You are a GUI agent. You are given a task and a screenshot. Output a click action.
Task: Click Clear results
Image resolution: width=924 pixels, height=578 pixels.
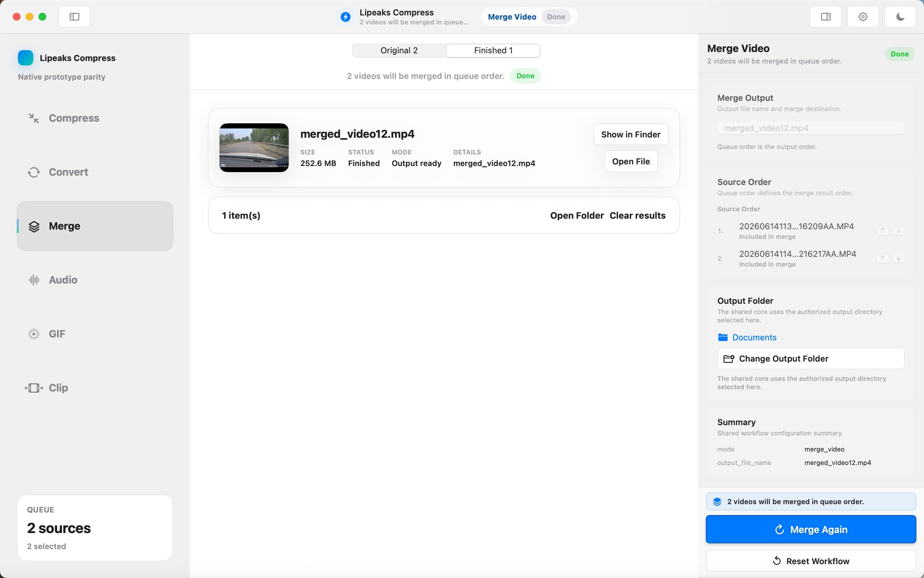pyautogui.click(x=637, y=215)
